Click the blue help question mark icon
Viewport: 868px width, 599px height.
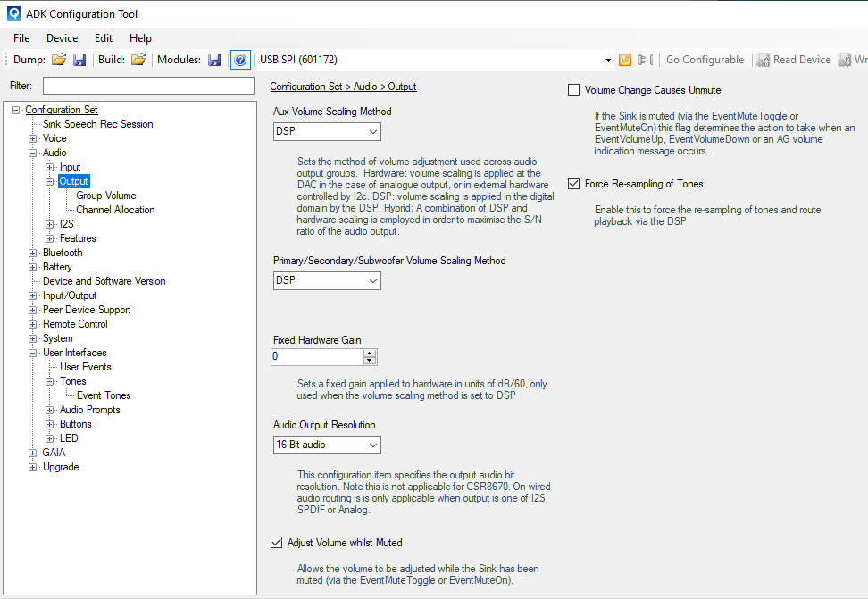coord(239,60)
